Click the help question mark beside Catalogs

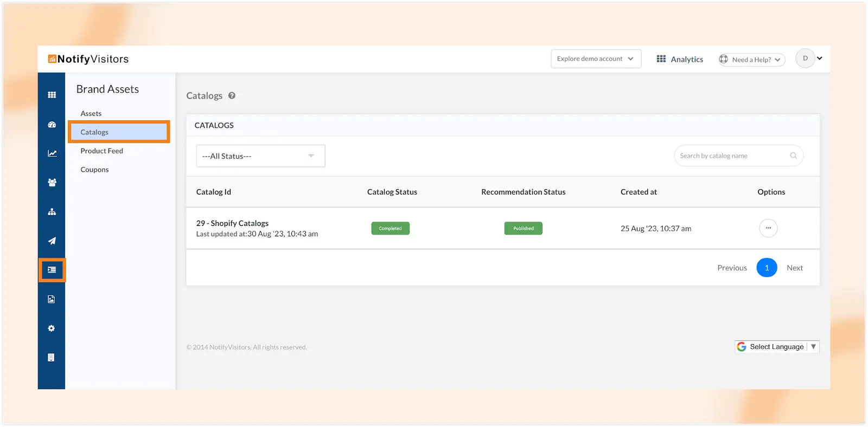(232, 96)
